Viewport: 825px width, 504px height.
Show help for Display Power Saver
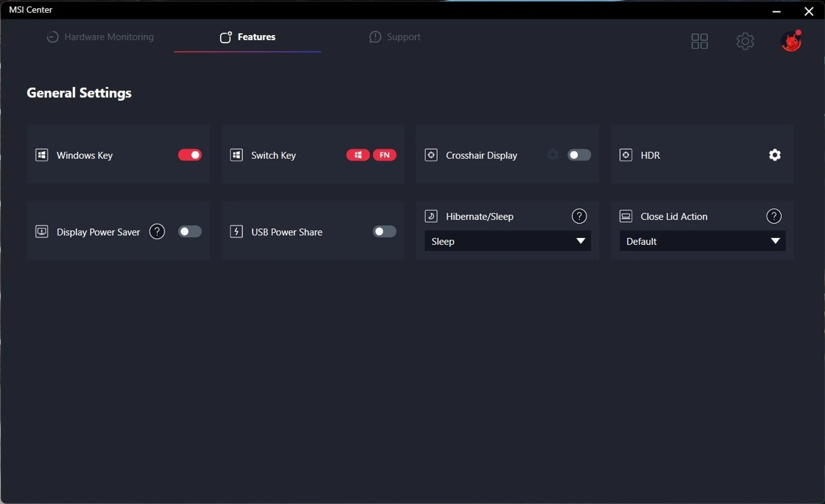pos(157,231)
